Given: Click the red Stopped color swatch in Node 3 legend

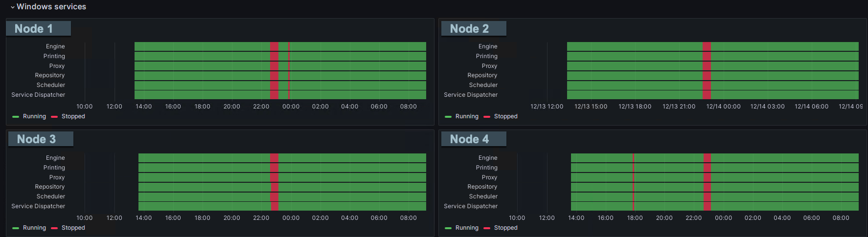Looking at the screenshot, I should coord(54,228).
